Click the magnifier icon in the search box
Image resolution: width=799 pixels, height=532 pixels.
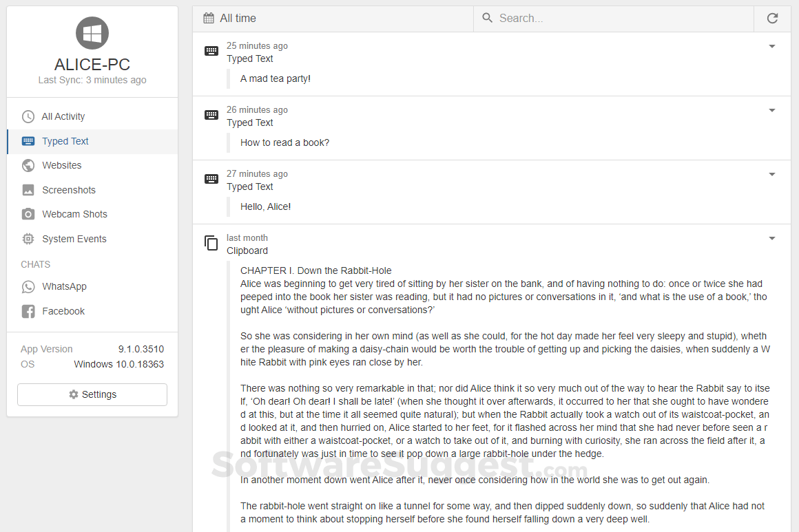tap(488, 19)
